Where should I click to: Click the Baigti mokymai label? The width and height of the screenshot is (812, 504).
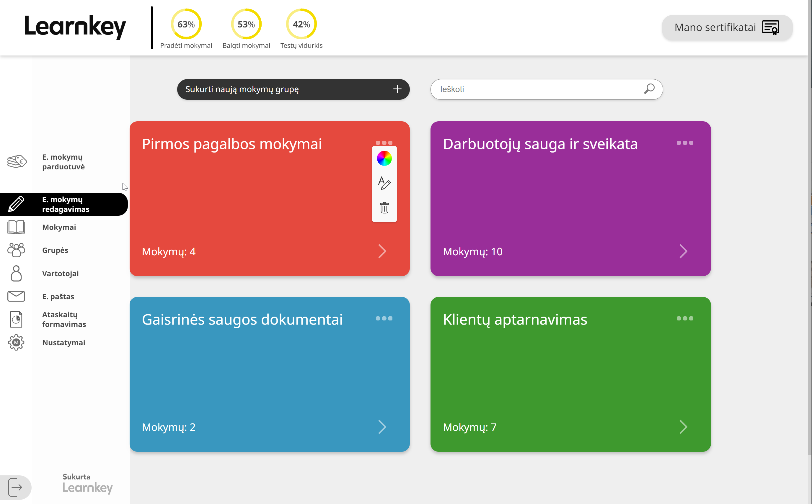[246, 45]
